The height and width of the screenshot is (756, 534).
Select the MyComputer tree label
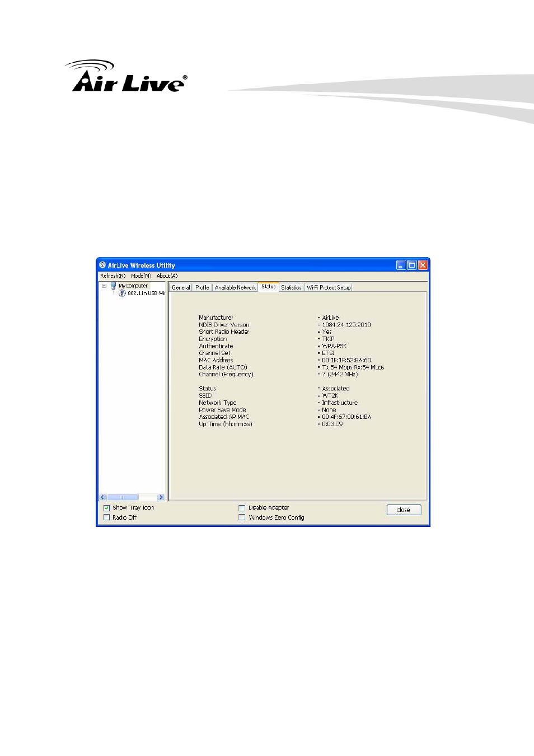[133, 286]
